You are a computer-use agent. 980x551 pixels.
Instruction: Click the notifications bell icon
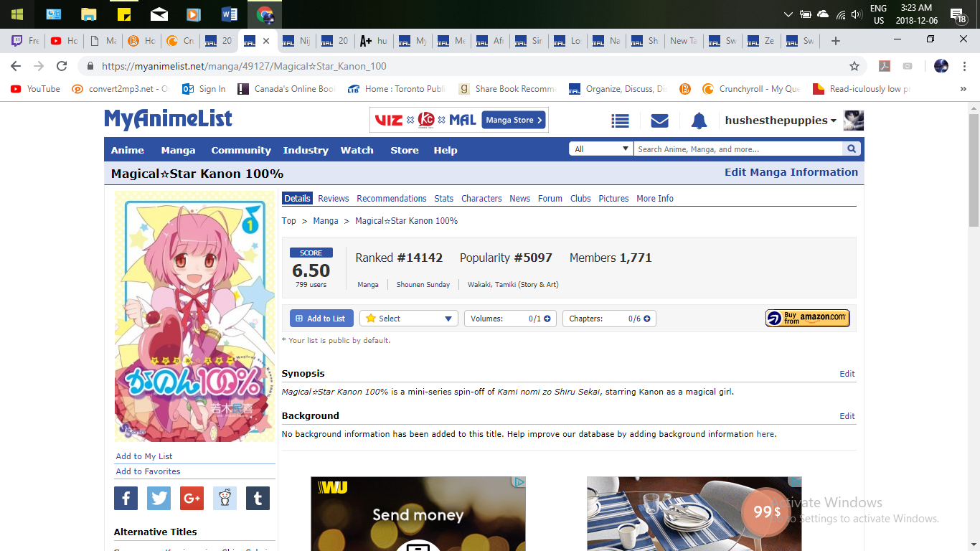tap(699, 121)
